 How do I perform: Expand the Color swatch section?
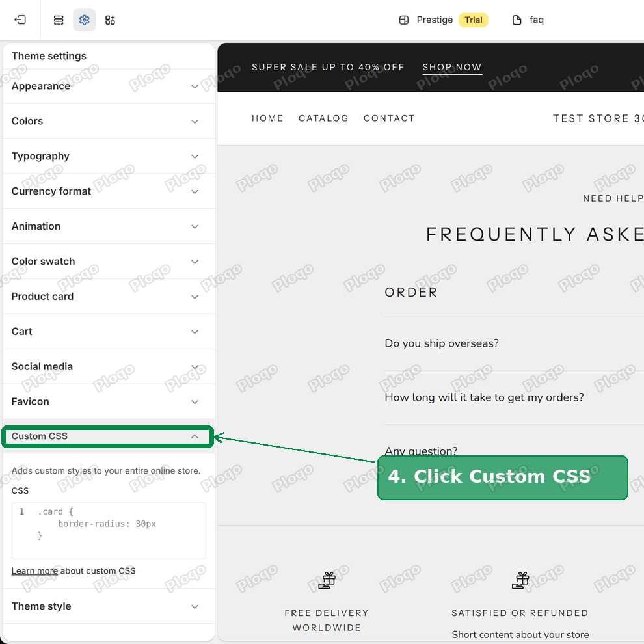click(109, 262)
